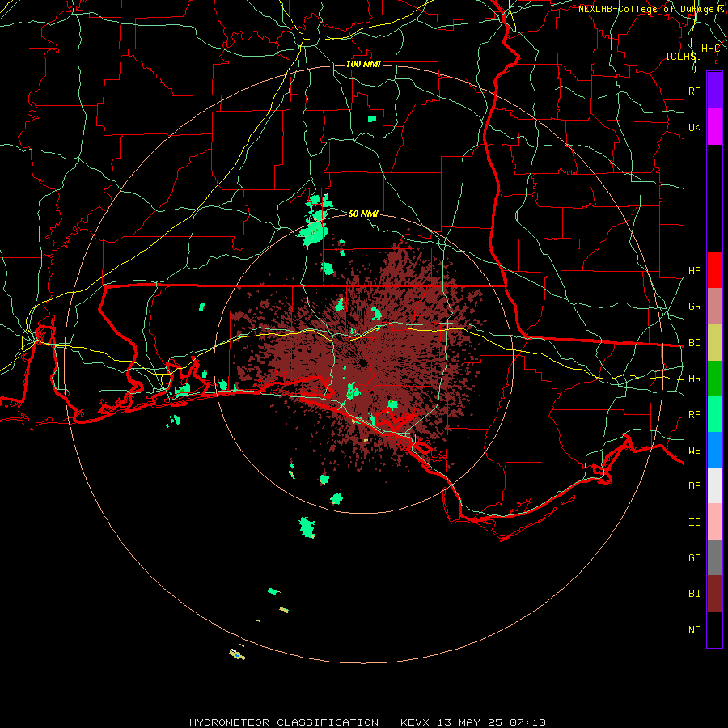The width and height of the screenshot is (728, 728).
Task: Pick the dark green HR legend swatch
Action: pyautogui.click(x=714, y=378)
